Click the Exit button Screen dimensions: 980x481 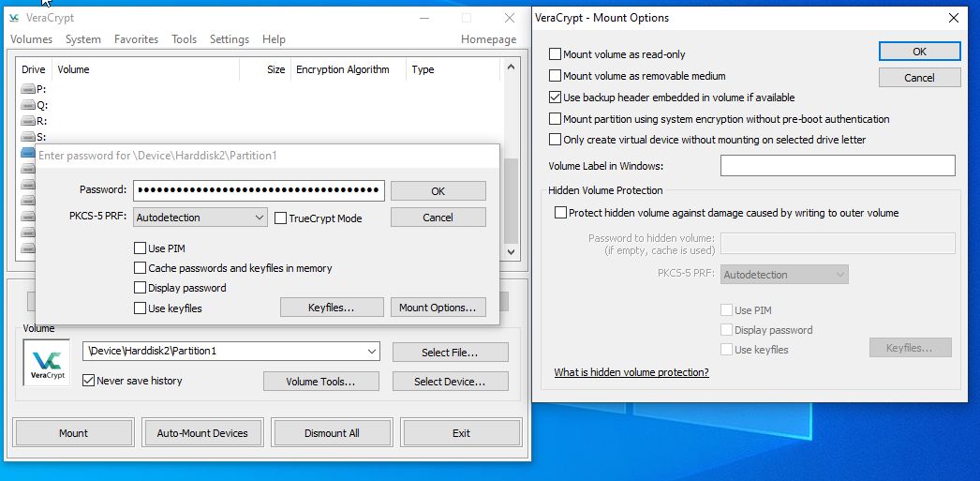click(x=461, y=433)
